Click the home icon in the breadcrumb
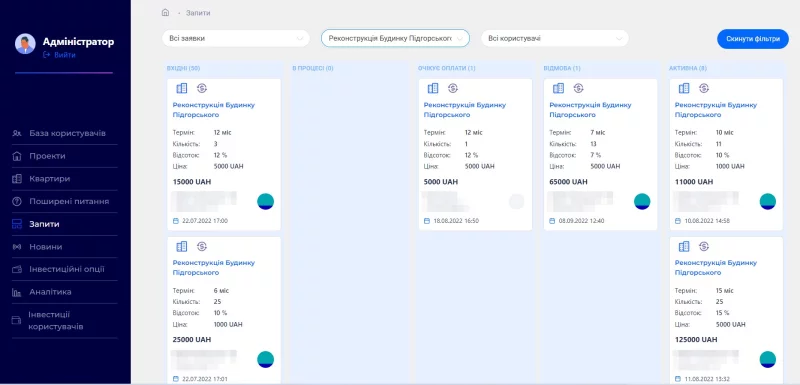800x385 pixels. pos(165,13)
